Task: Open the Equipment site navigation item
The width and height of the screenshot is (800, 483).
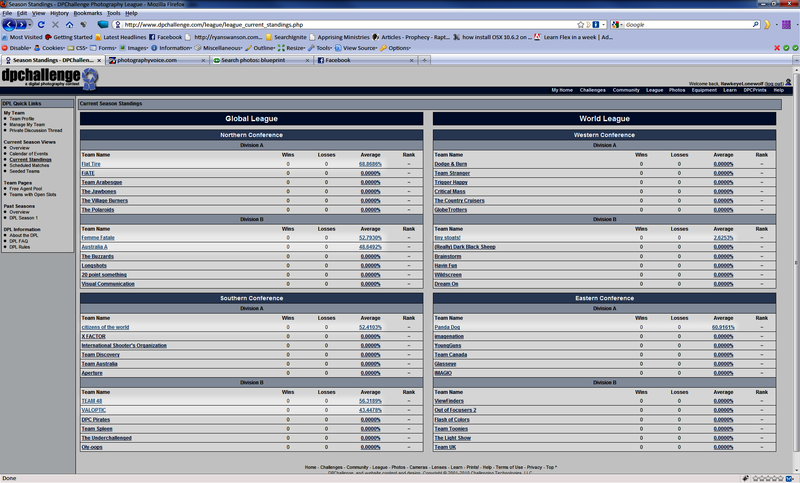Action: pos(704,90)
